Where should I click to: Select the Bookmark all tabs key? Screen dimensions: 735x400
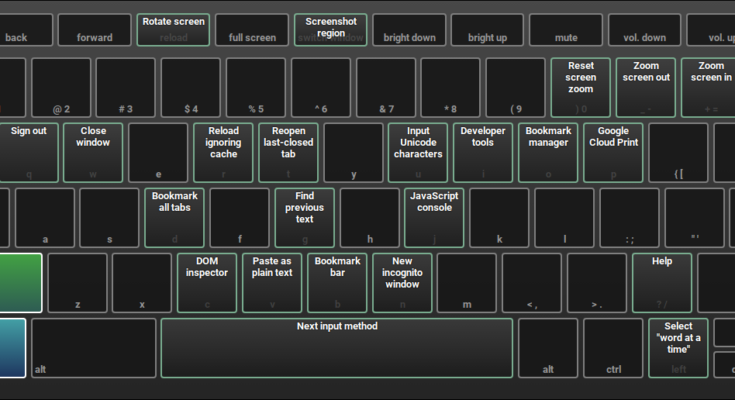tap(175, 217)
